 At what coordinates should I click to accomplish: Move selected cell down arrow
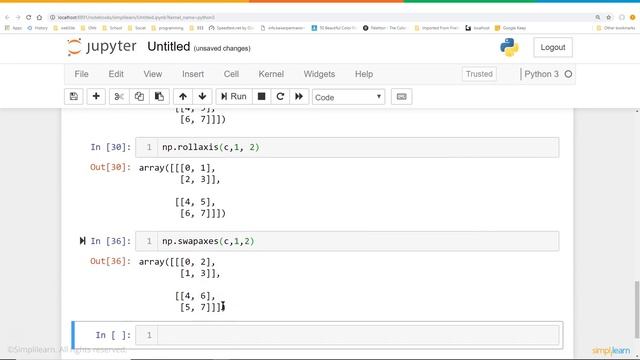202,97
